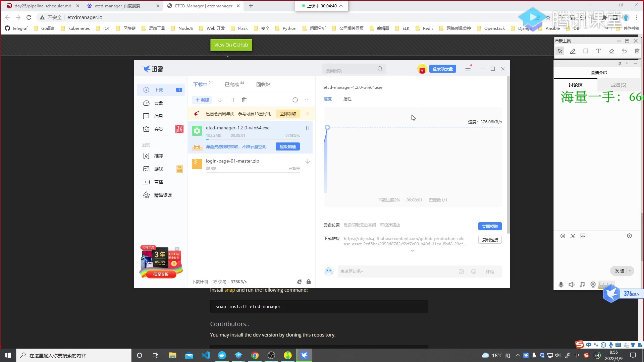
Task: Switch to the 成员(5) tab
Action: point(619,85)
